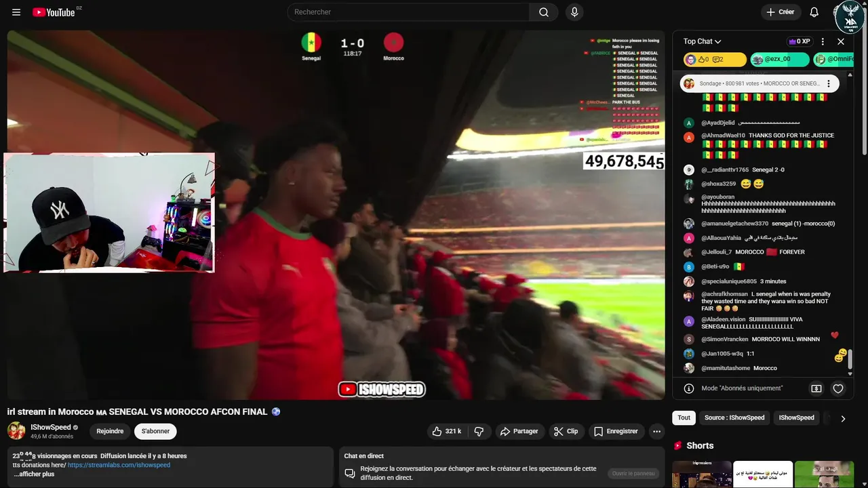Click the @AhmadWael10 username in chat

coord(723,136)
